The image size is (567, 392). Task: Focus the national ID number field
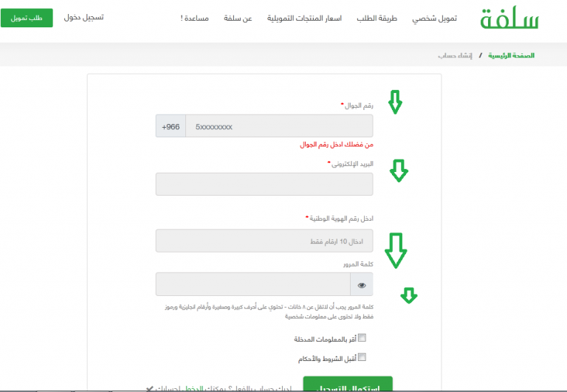click(x=264, y=241)
